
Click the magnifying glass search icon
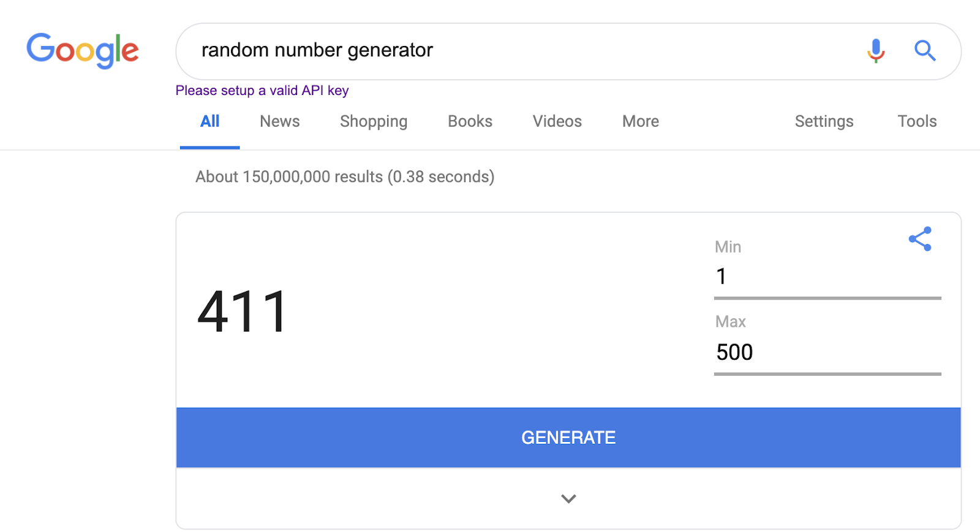point(924,51)
